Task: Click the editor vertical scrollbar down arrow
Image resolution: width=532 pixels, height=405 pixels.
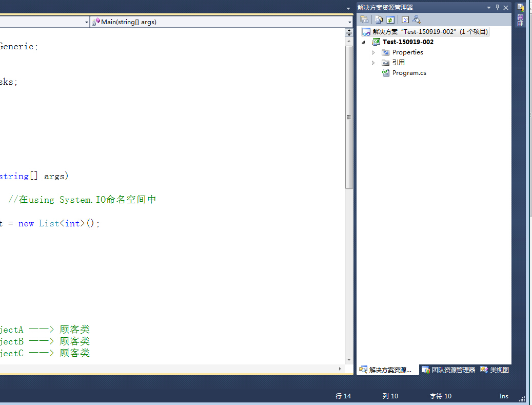Action: 349,359
